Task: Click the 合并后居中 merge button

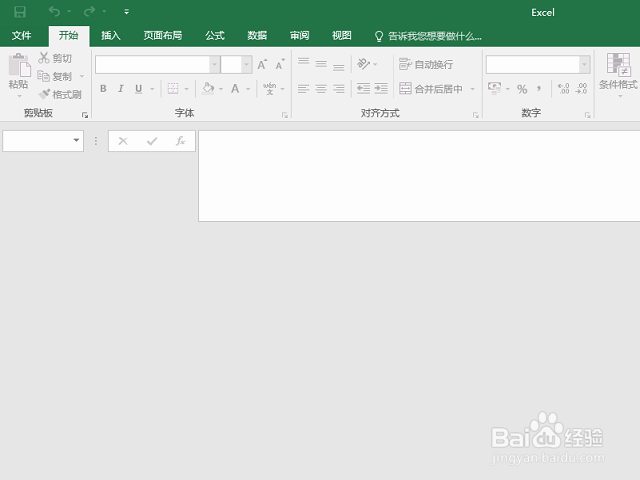Action: tap(431, 89)
